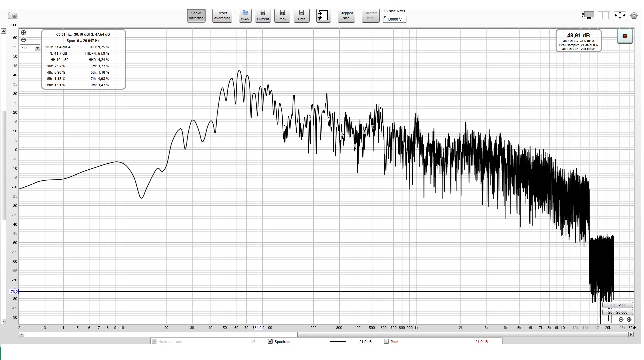
Task: Zoom in the vertical axis
Action: (23, 33)
